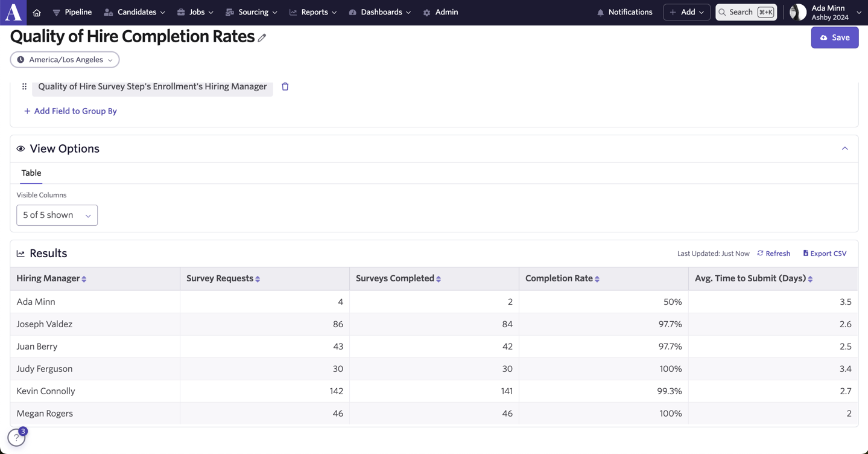Sort by Avg. Time to Submit column
The width and height of the screenshot is (868, 454).
(x=810, y=279)
